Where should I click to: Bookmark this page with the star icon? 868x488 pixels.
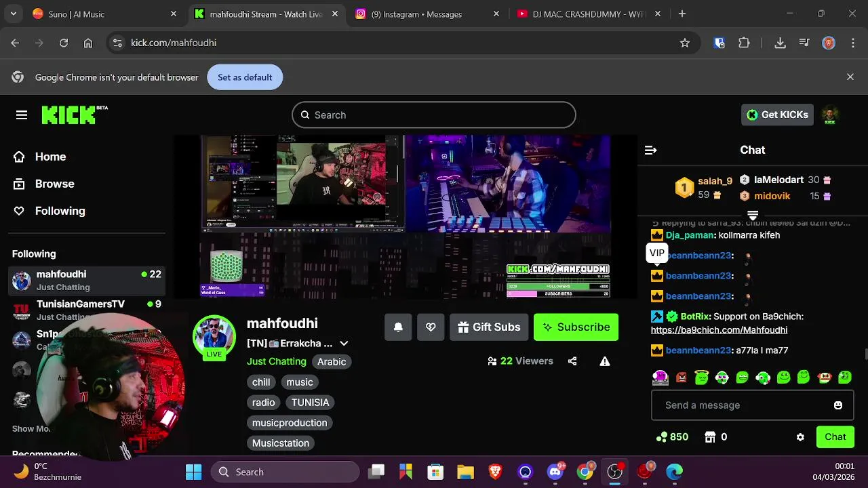[x=685, y=43]
